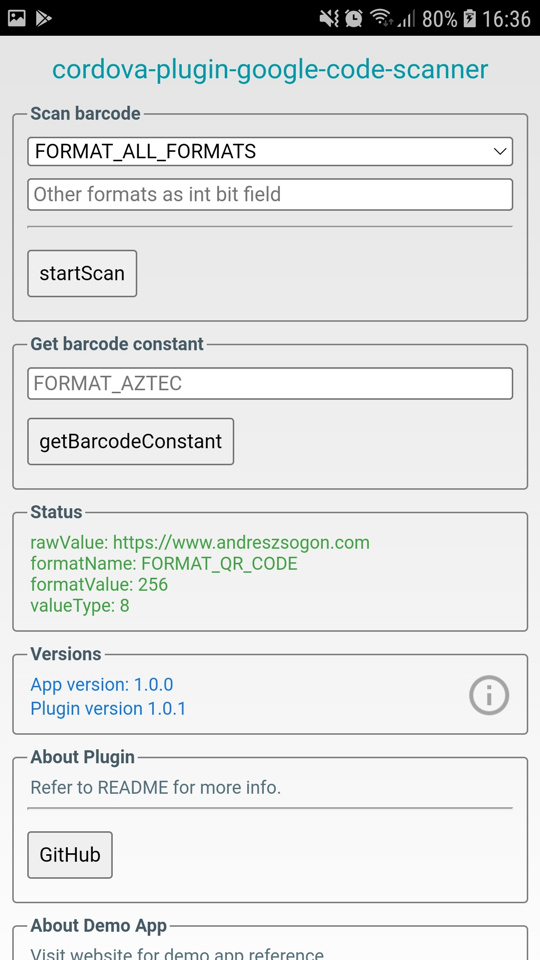Screen dimensions: 540x960
Task: Tap the gallery image icon in status bar
Action: coord(17,19)
